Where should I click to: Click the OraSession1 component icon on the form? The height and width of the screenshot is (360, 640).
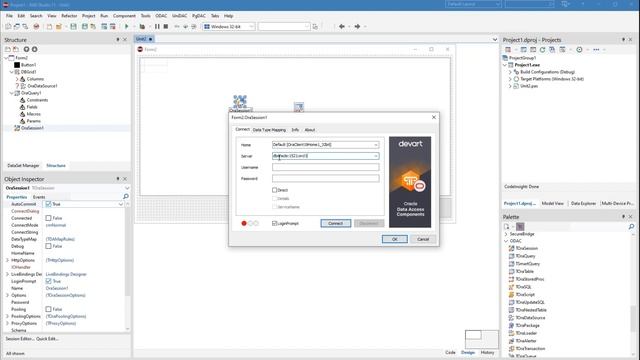point(240,101)
